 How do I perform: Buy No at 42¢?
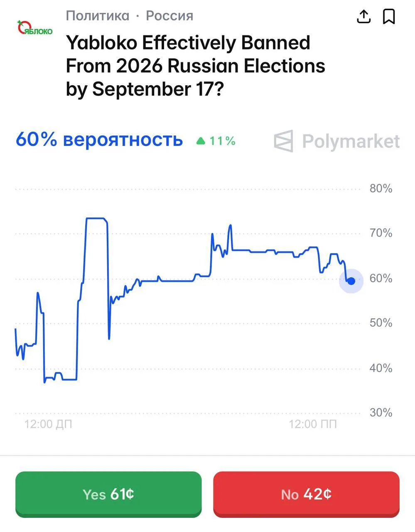click(x=306, y=494)
